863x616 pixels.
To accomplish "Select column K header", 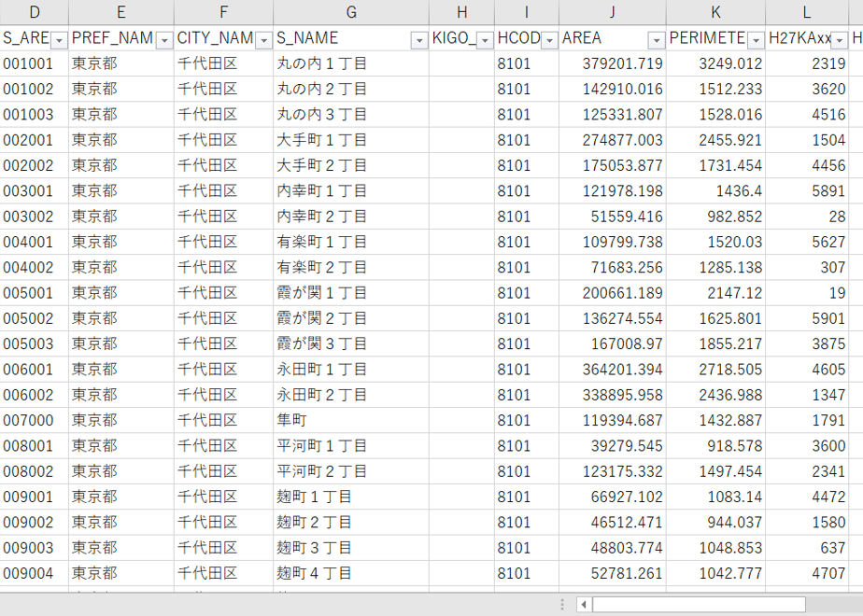I will [715, 12].
